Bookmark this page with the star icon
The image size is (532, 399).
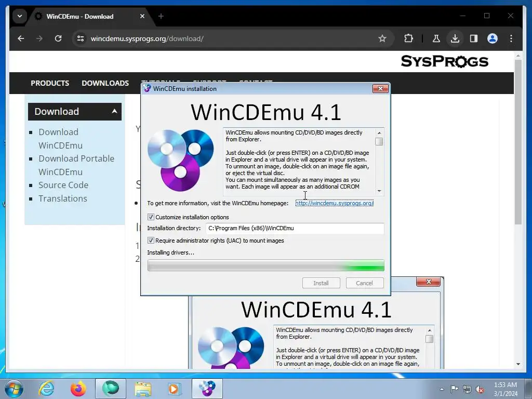click(x=382, y=38)
